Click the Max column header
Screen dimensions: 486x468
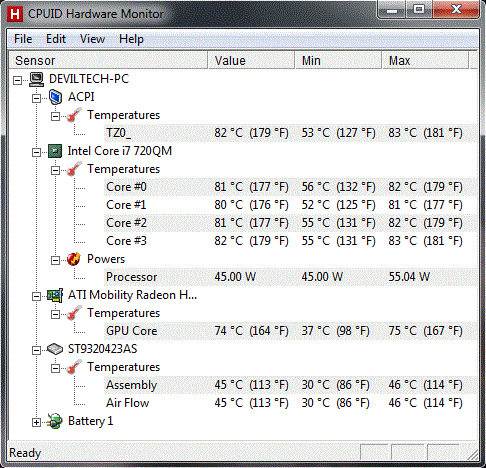tap(426, 60)
